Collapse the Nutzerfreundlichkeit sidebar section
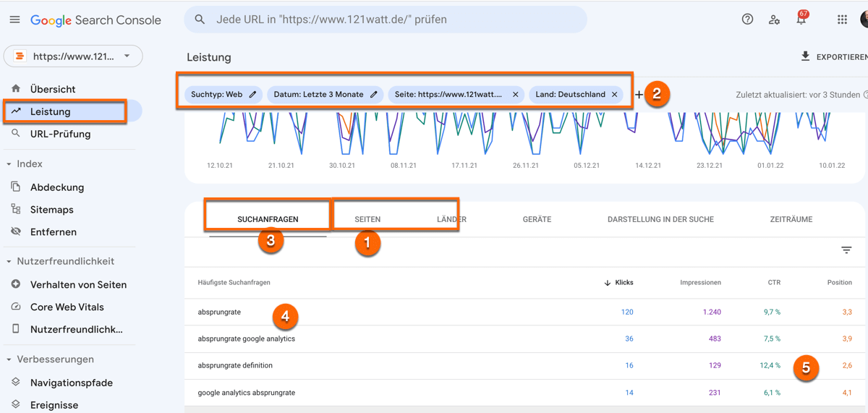The image size is (868, 413). click(x=9, y=262)
